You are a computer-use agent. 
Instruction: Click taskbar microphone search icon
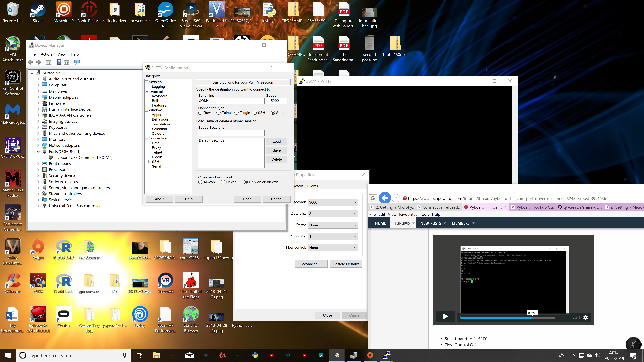tap(124, 355)
